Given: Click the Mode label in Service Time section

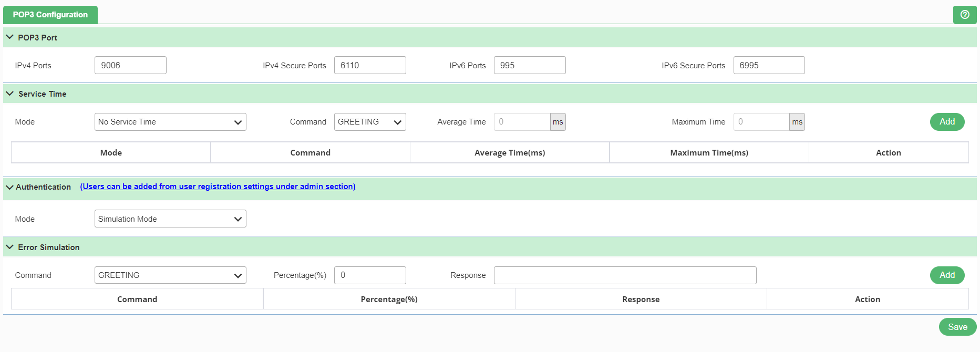Looking at the screenshot, I should click(25, 122).
